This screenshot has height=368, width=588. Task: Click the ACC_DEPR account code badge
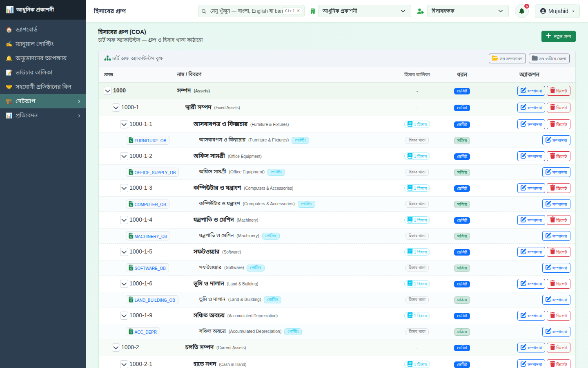click(143, 332)
